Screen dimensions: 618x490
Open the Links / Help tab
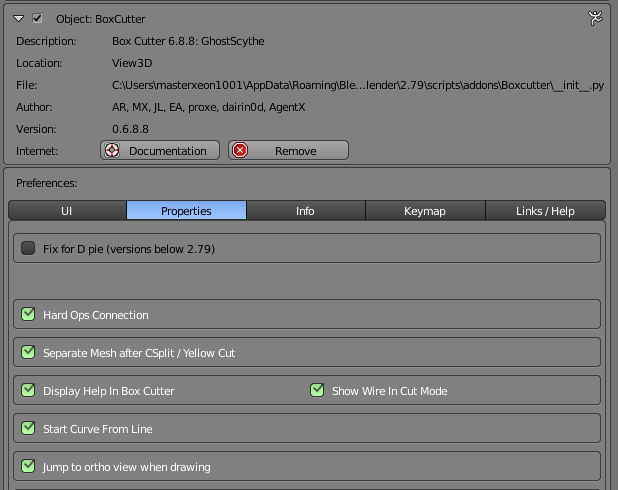tap(544, 211)
